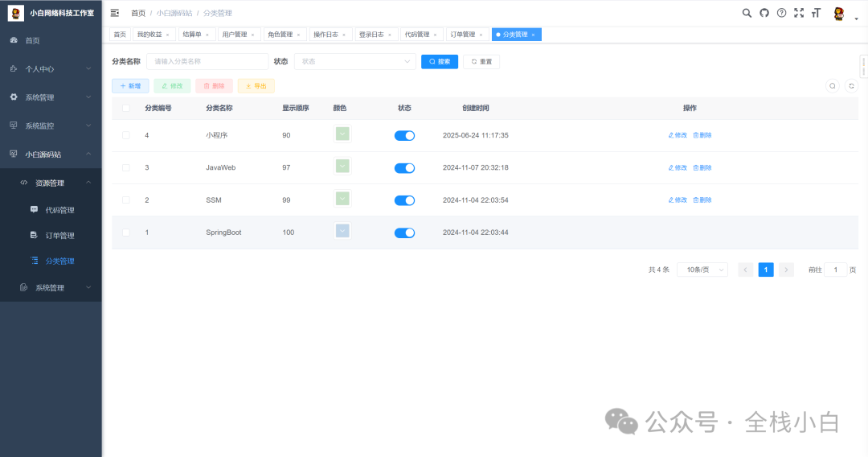This screenshot has height=457, width=868.
Task: Click the 分类名称 search input field
Action: (207, 61)
